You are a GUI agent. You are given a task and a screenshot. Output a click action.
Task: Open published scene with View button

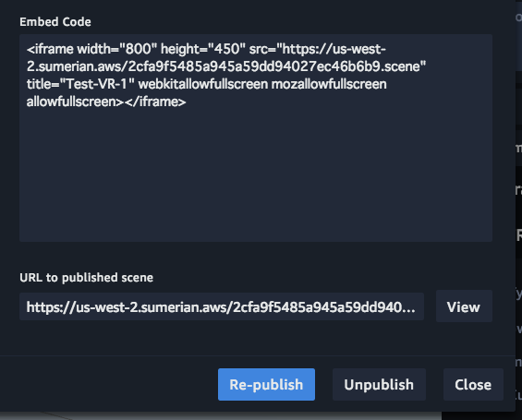pos(464,306)
